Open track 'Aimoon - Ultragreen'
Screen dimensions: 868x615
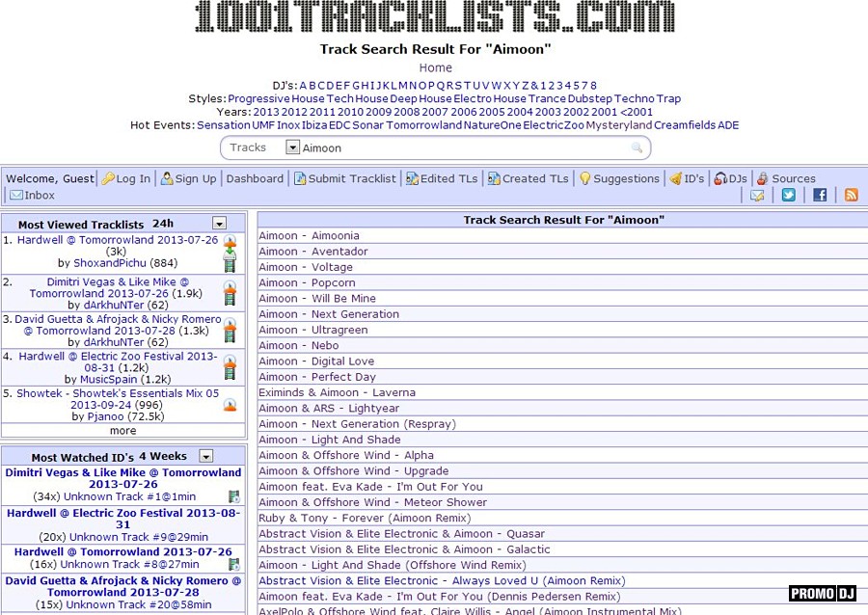pyautogui.click(x=313, y=330)
